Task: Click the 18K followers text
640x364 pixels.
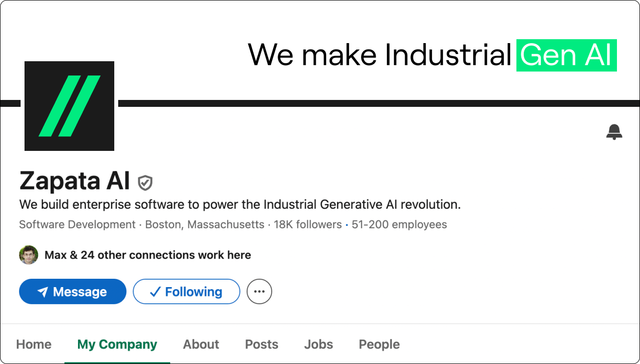Action: (307, 225)
